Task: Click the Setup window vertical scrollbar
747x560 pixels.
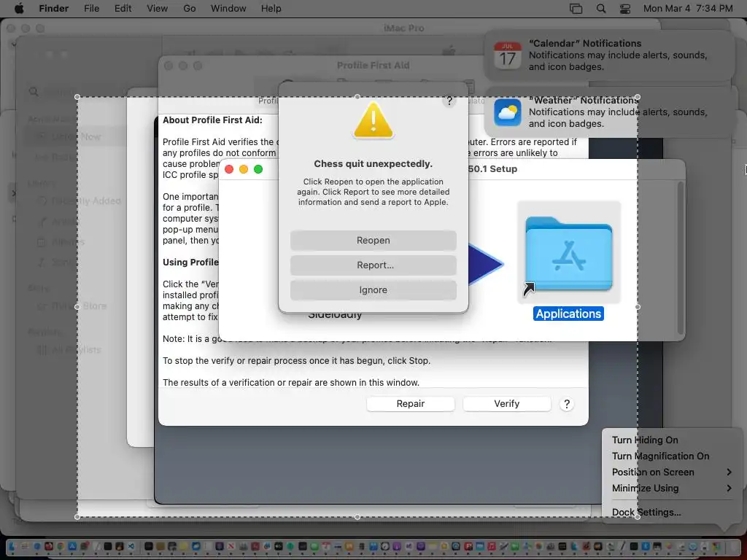Action: 681,257
